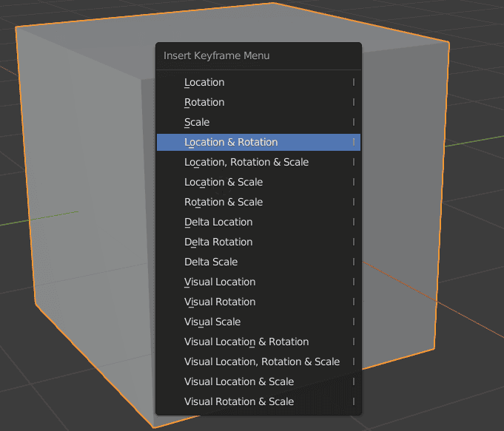
Task: Click the Insert Keyframe Menu title
Action: point(216,55)
